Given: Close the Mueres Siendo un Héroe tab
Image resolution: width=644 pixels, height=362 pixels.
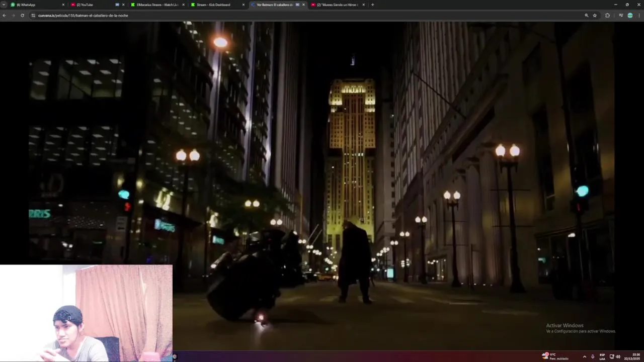Looking at the screenshot, I should [363, 5].
